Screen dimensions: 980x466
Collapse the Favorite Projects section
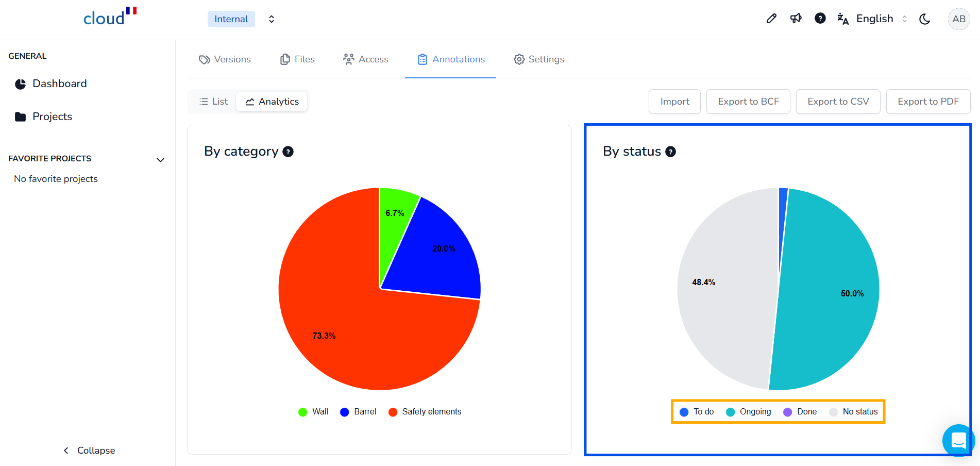[160, 159]
